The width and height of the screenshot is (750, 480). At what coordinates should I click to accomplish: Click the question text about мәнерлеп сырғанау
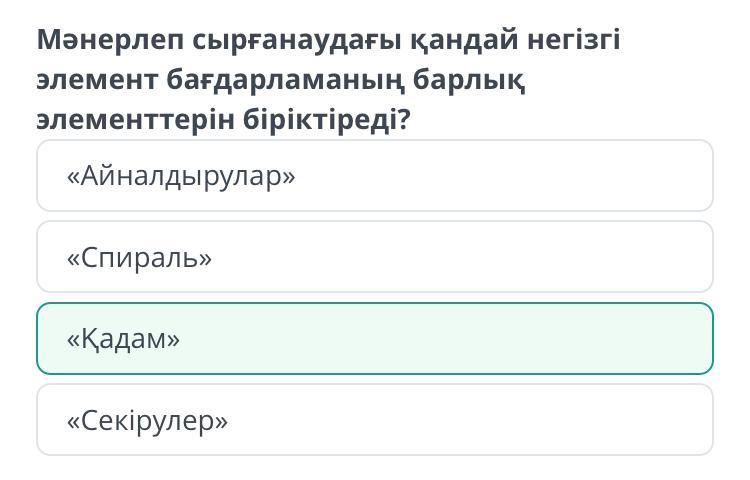(328, 80)
